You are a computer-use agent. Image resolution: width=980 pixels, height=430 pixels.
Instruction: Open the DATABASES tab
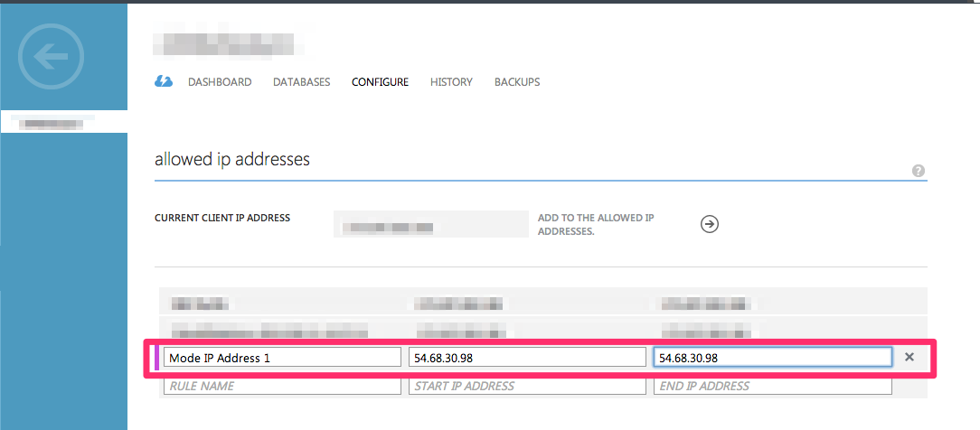click(301, 82)
